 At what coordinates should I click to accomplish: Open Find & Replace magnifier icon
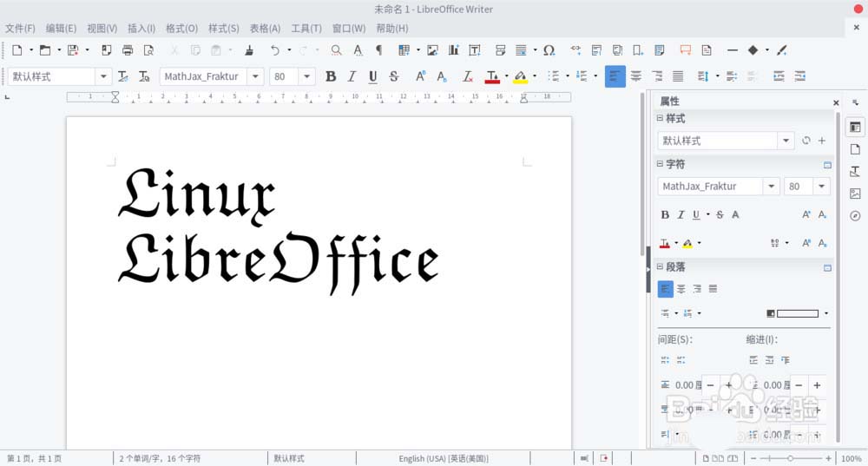(x=336, y=50)
